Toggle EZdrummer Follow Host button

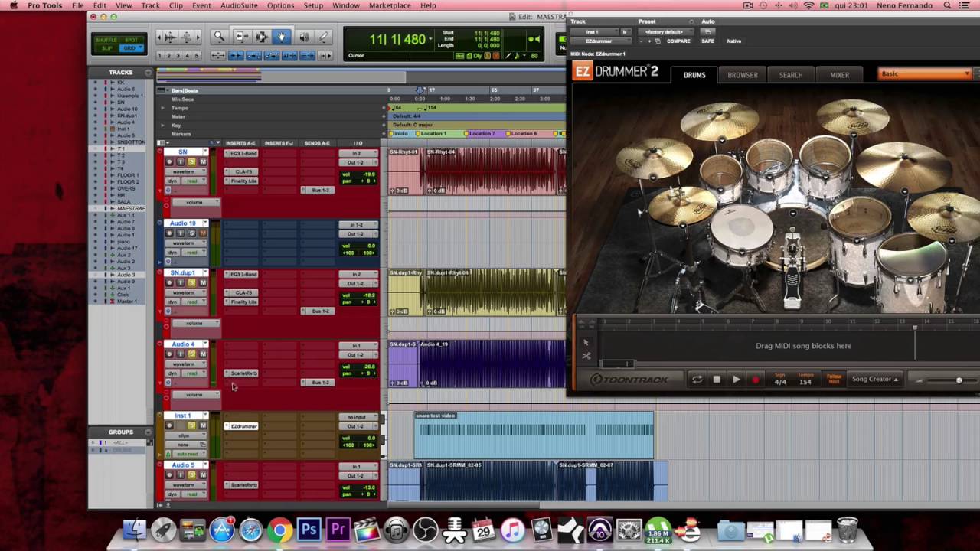(834, 379)
